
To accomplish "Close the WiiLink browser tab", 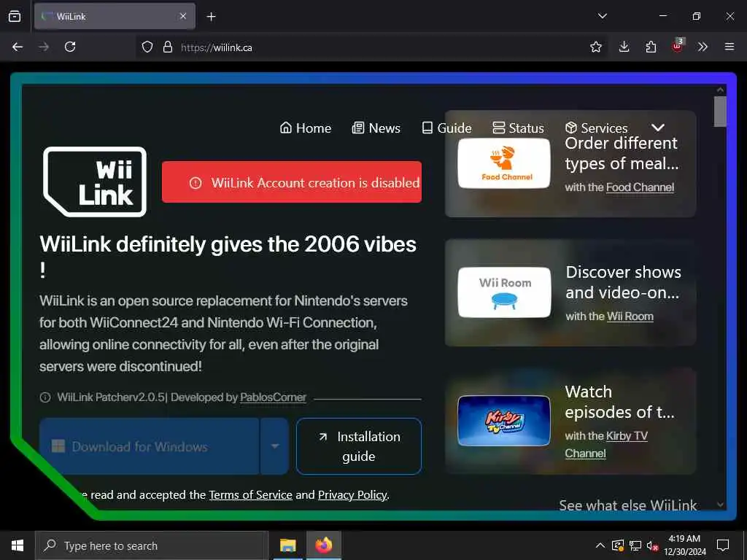I will tap(183, 16).
